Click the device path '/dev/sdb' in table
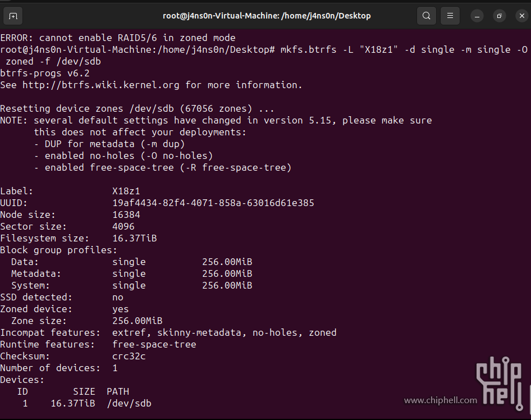This screenshot has width=531, height=420. coord(129,403)
